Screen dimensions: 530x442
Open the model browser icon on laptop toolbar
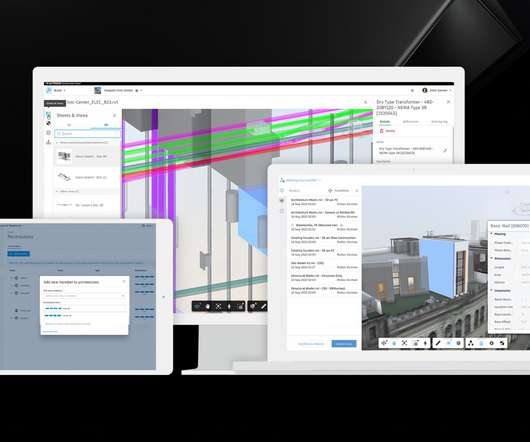[x=470, y=343]
